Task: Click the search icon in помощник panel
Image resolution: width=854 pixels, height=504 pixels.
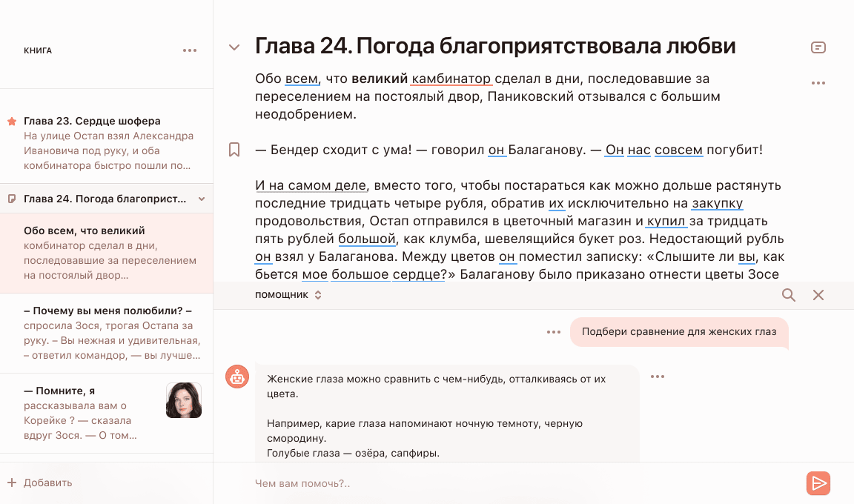Action: 788,294
